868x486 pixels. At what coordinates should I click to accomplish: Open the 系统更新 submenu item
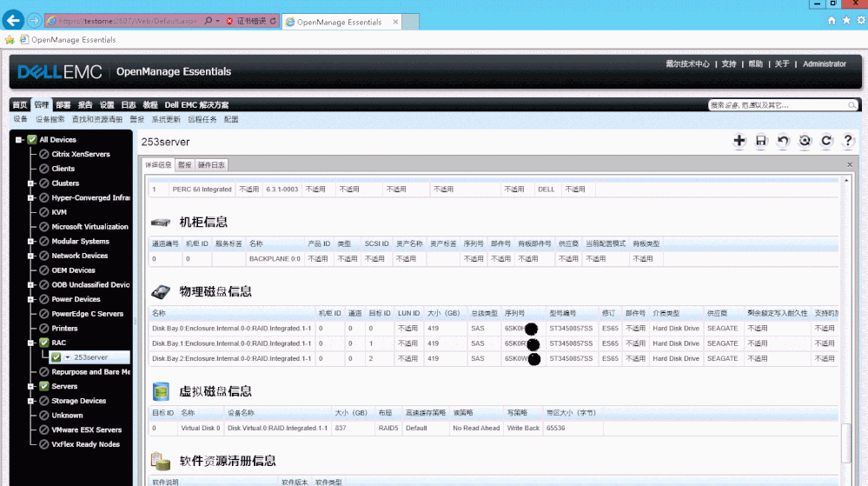[166, 119]
